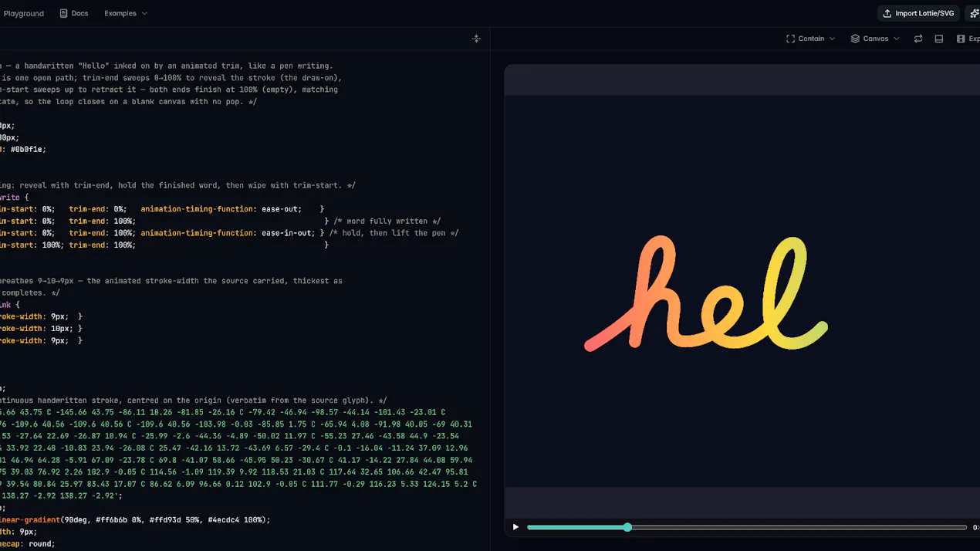
Task: Click the Docs document icon
Action: [63, 13]
